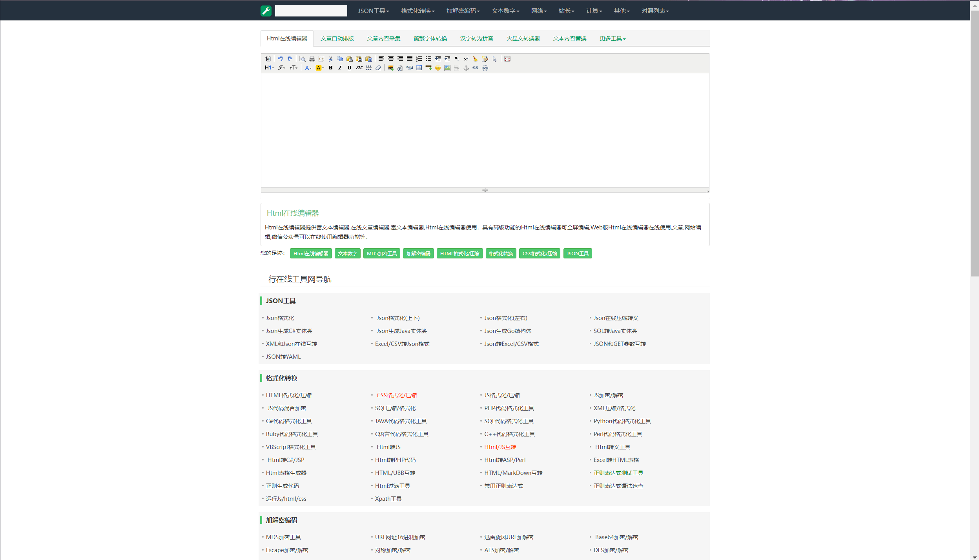Insert a hyperlink
979x560 pixels.
coord(476,68)
